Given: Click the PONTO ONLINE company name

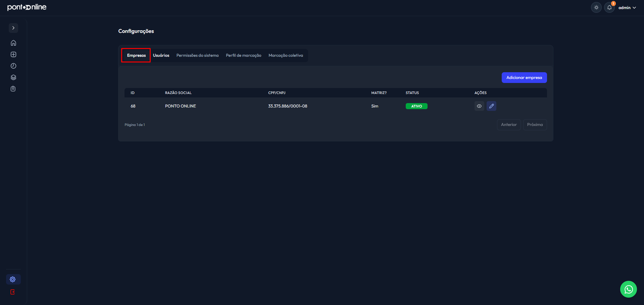Looking at the screenshot, I should click(x=180, y=106).
